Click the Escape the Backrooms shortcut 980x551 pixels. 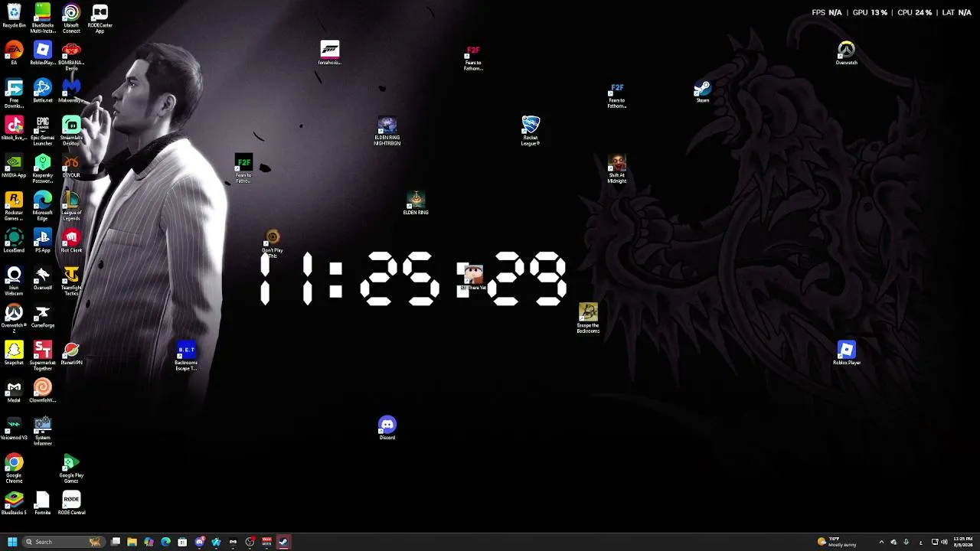click(588, 318)
